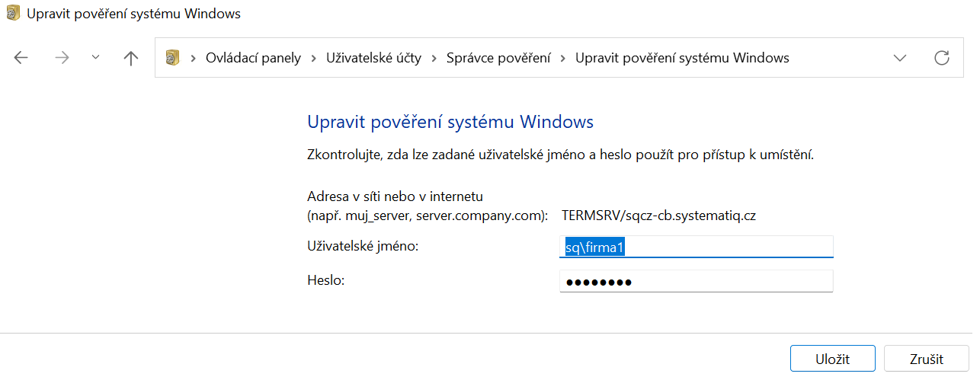Navigate up one level with up arrow
Image resolution: width=980 pixels, height=380 pixels.
pos(131,58)
